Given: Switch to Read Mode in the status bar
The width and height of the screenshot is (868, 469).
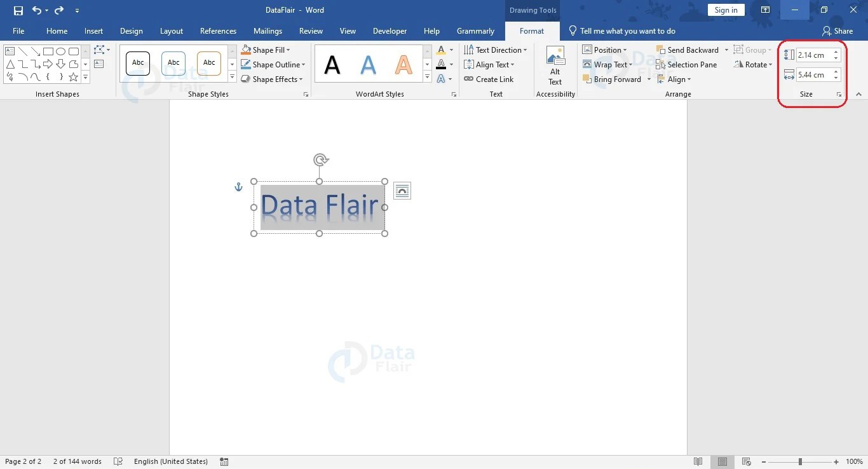Looking at the screenshot, I should 698,461.
